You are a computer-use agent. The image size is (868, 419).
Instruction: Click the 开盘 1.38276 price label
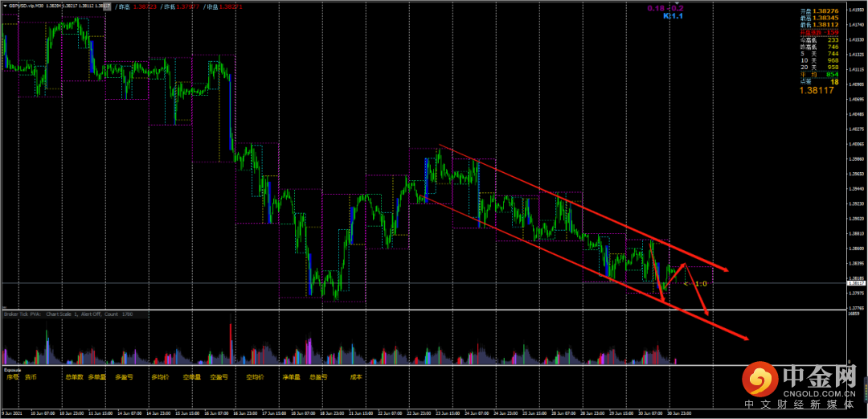(819, 11)
